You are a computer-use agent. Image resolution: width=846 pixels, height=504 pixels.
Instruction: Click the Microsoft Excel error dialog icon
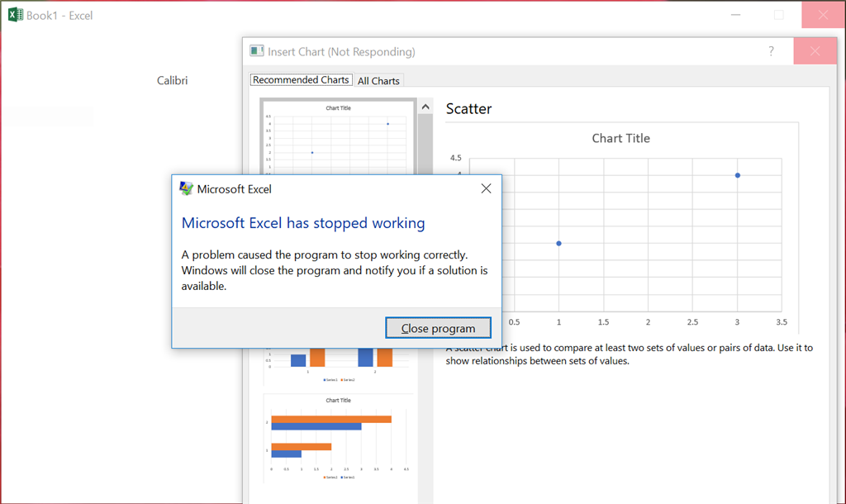[x=186, y=188]
